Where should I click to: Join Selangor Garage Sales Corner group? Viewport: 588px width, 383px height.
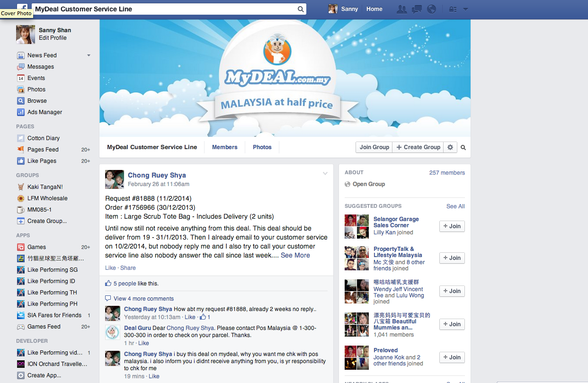(452, 226)
